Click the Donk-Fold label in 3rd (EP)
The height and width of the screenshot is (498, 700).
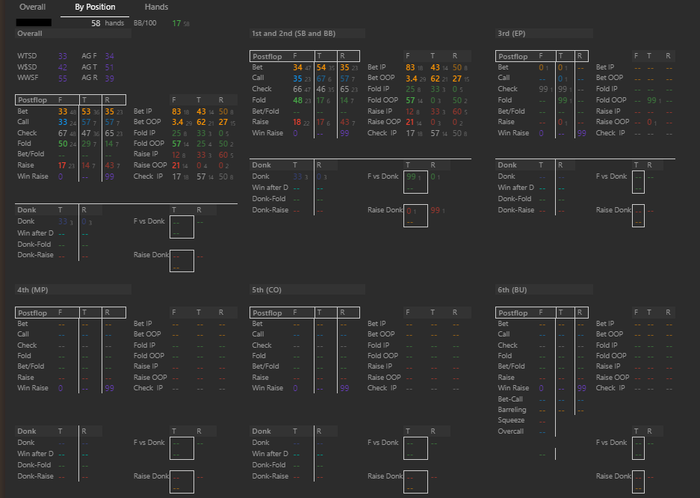(x=515, y=199)
